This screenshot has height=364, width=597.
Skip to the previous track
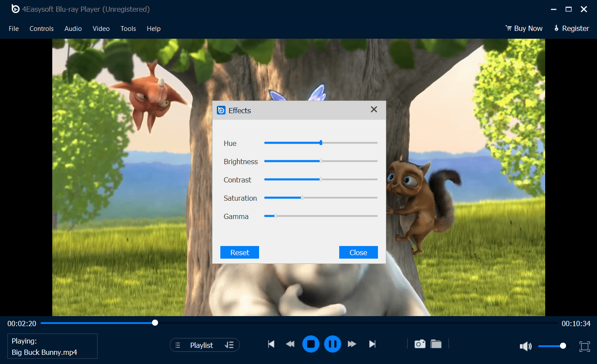tap(271, 344)
